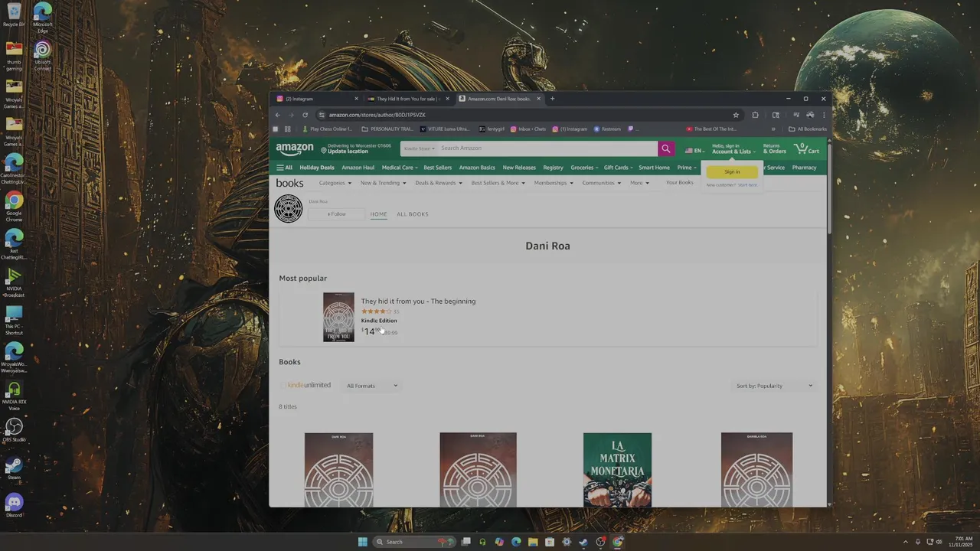Toggle the Kindle Unlimited filter
The width and height of the screenshot is (980, 551).
pos(305,385)
